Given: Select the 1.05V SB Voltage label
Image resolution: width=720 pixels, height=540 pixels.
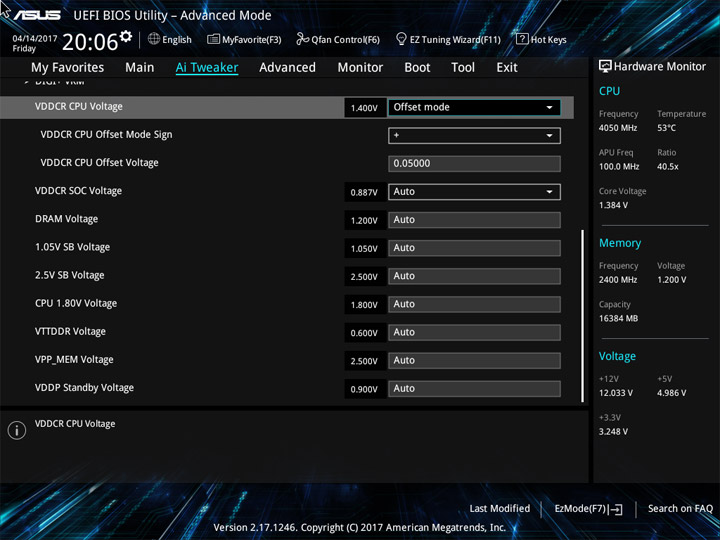Looking at the screenshot, I should pos(72,247).
